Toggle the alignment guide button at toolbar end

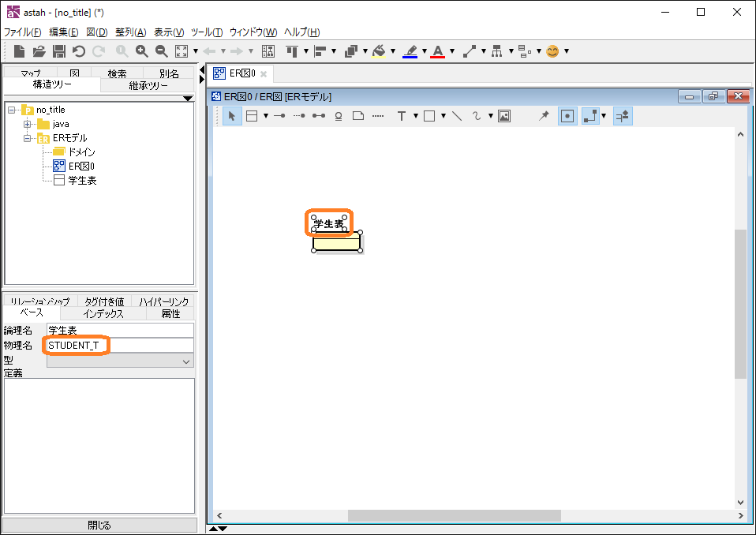tap(623, 116)
